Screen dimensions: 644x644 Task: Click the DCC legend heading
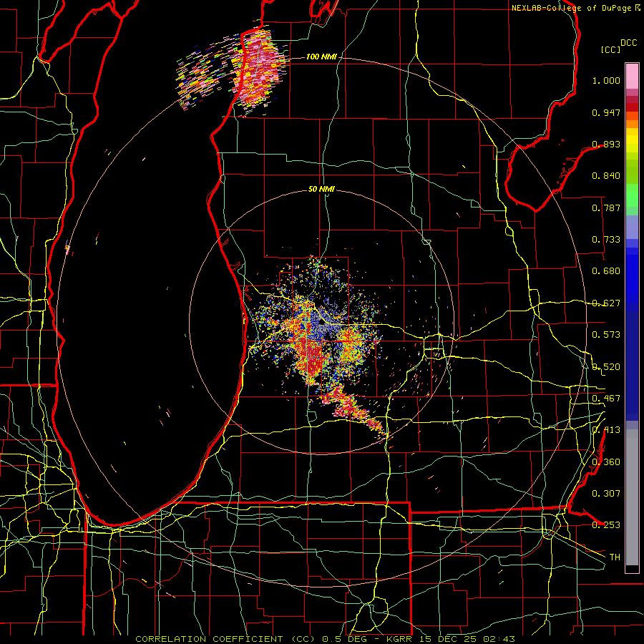pyautogui.click(x=628, y=43)
